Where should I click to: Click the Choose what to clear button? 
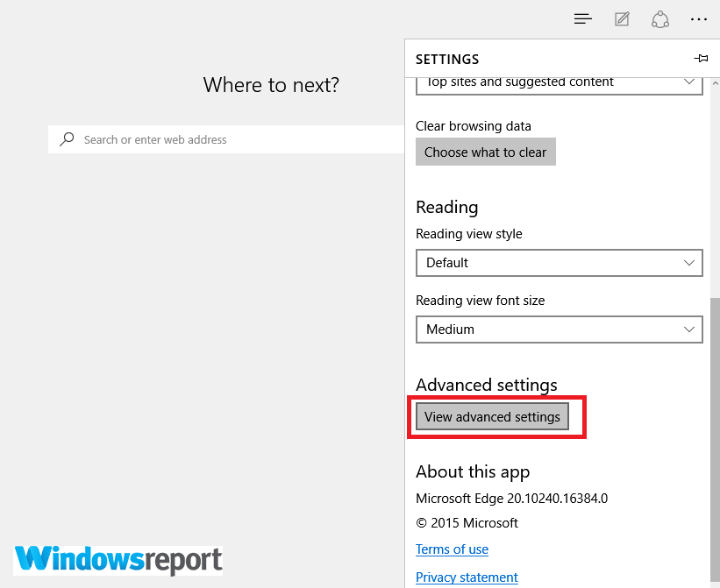(x=485, y=152)
